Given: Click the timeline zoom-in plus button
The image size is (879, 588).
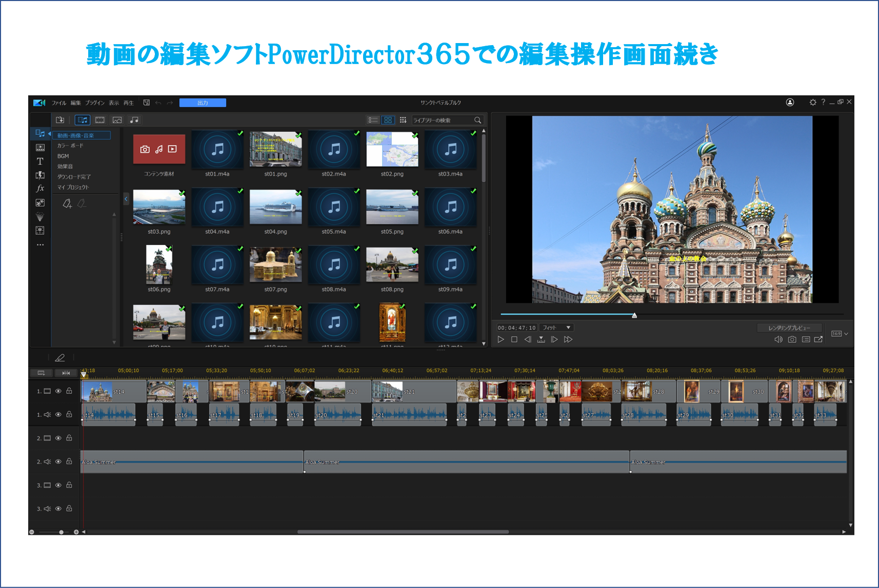Looking at the screenshot, I should coord(76,532).
